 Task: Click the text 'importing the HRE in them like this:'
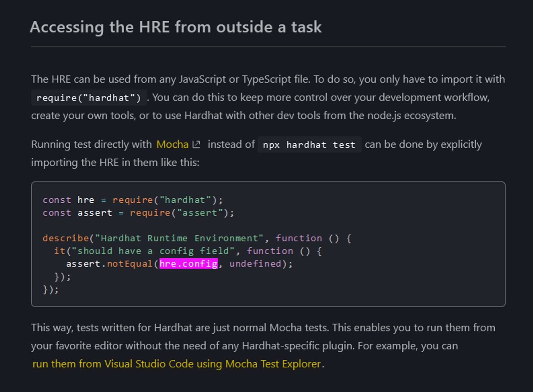click(x=115, y=162)
